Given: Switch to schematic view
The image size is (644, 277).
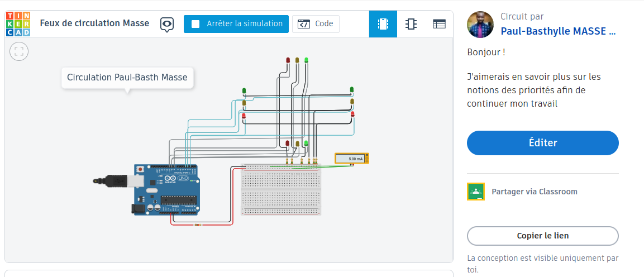Looking at the screenshot, I should pyautogui.click(x=411, y=24).
